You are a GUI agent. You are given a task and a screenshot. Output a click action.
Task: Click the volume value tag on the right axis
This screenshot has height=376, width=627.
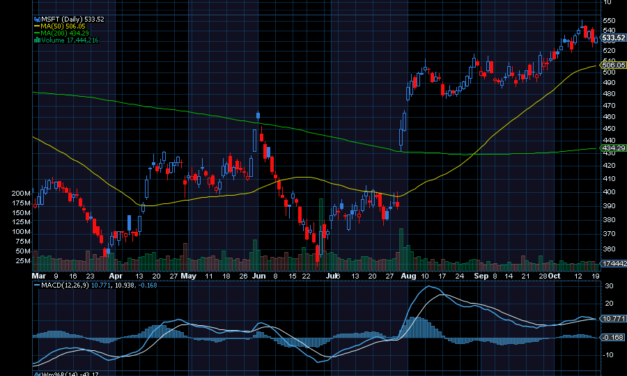click(614, 264)
